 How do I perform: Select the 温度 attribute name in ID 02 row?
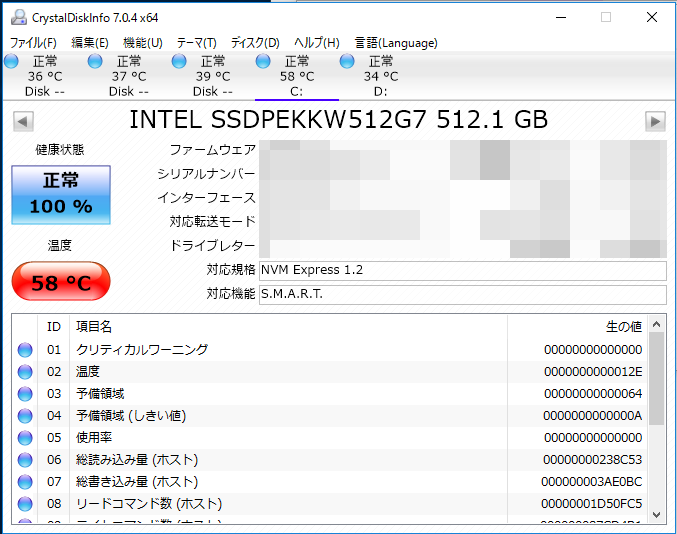pyautogui.click(x=88, y=372)
